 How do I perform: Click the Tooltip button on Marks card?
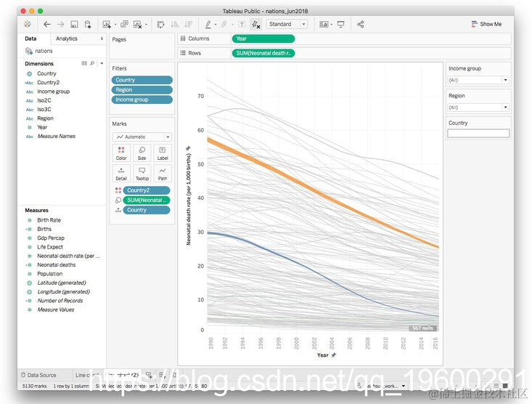tap(142, 173)
